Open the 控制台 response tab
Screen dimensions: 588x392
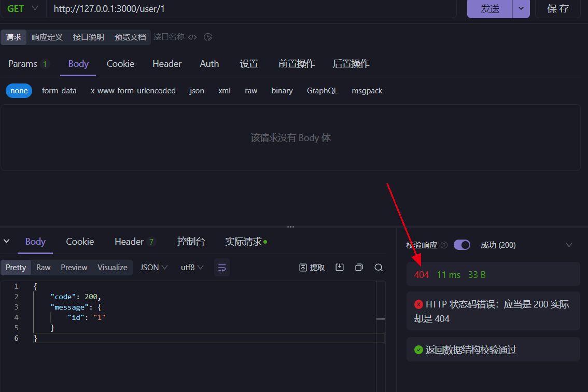tap(191, 242)
